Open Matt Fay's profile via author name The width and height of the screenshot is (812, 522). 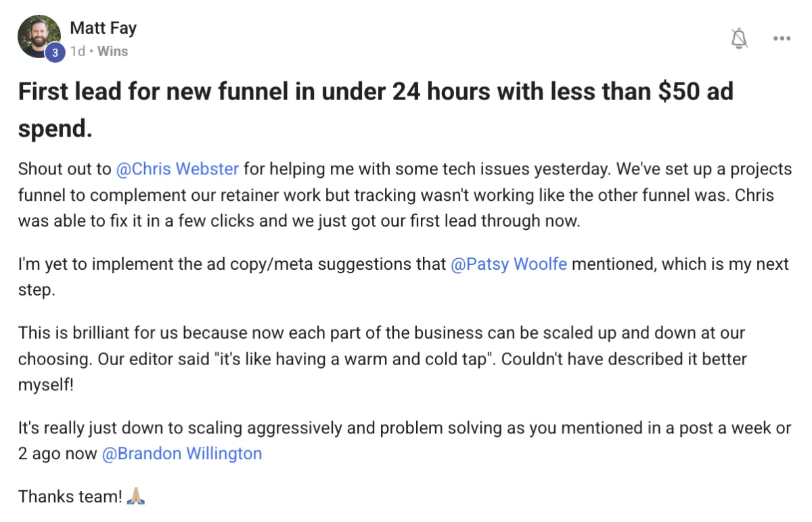click(103, 28)
